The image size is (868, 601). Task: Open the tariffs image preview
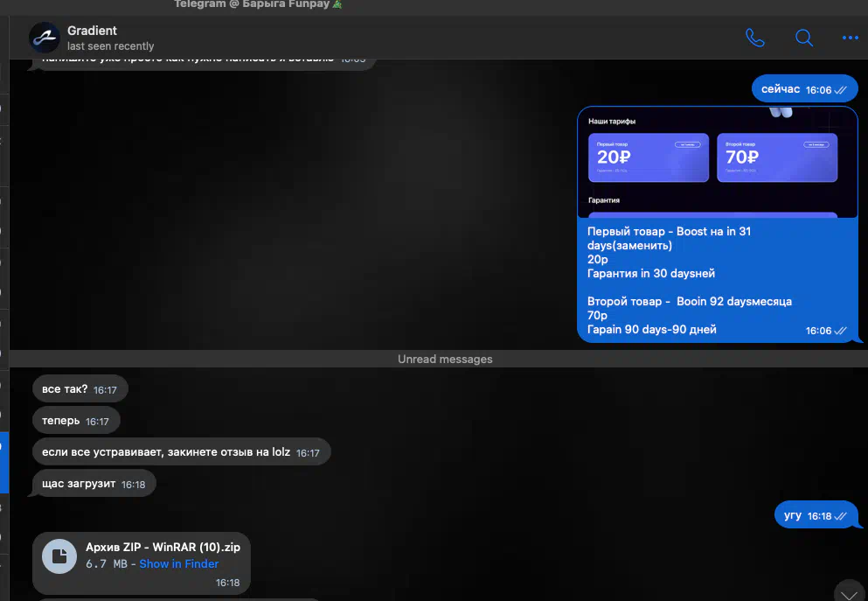tap(717, 162)
